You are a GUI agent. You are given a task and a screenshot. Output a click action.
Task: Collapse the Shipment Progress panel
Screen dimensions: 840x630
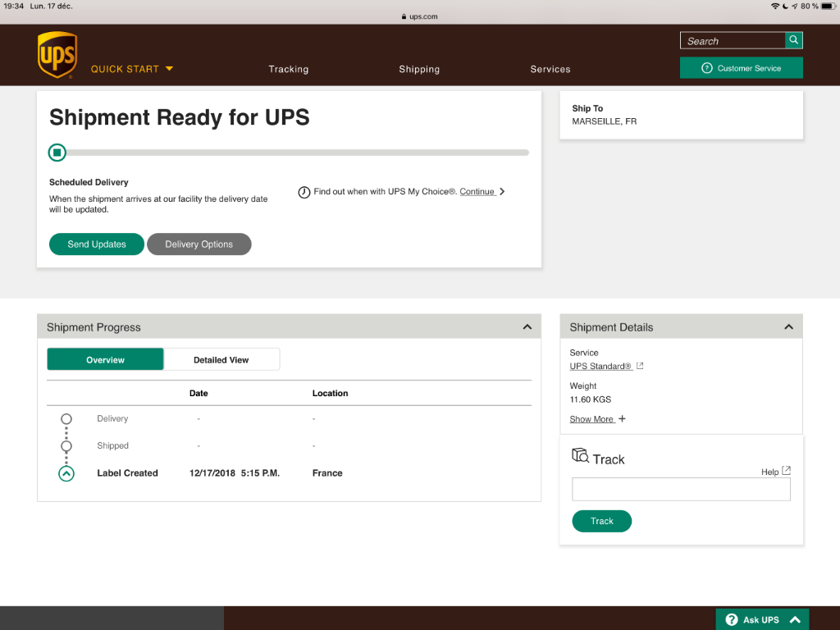tap(527, 326)
